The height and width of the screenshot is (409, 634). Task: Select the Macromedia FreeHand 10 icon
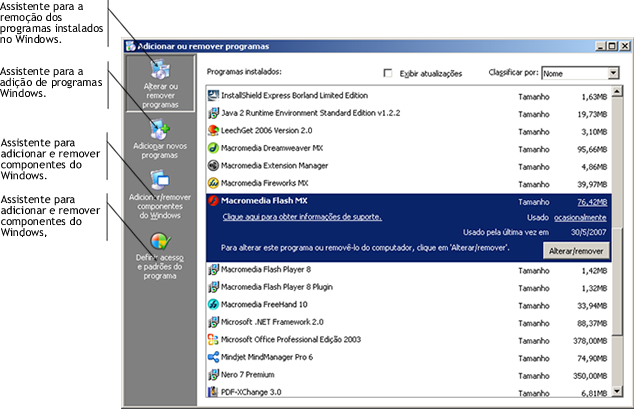[x=213, y=304]
